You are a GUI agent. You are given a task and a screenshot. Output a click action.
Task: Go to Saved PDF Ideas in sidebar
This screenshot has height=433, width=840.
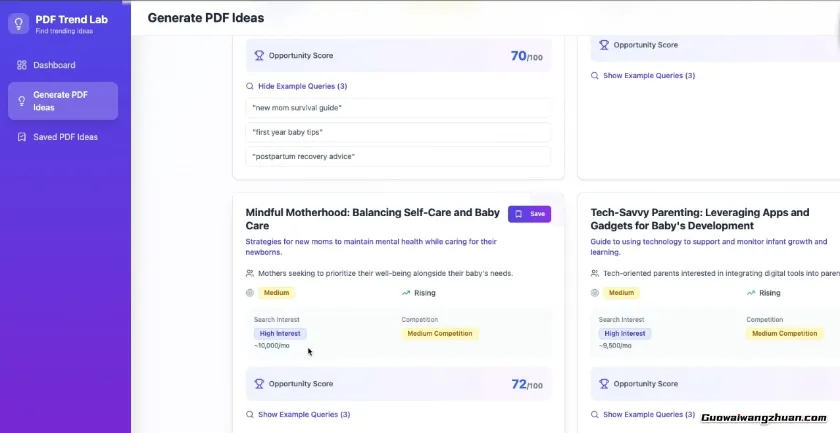tap(65, 137)
